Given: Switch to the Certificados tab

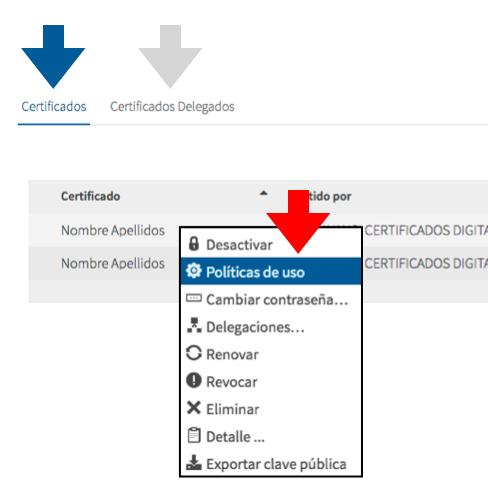Looking at the screenshot, I should (x=54, y=107).
